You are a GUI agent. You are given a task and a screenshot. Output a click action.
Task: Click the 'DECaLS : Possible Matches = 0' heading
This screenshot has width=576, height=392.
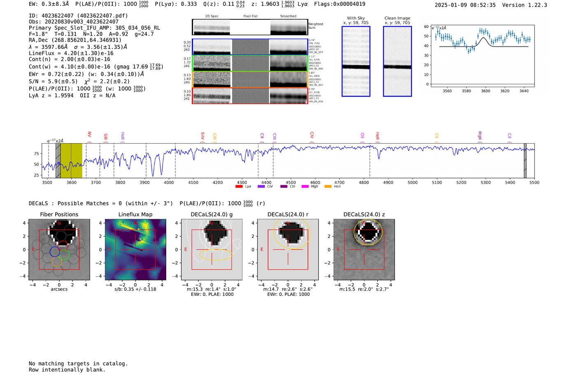coord(75,203)
